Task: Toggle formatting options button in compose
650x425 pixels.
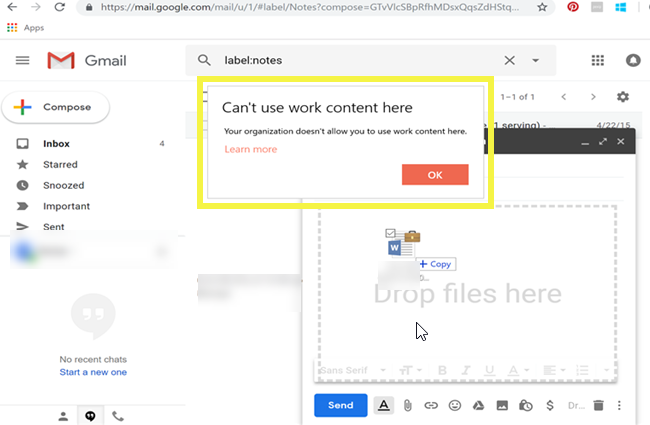Action: click(x=383, y=405)
